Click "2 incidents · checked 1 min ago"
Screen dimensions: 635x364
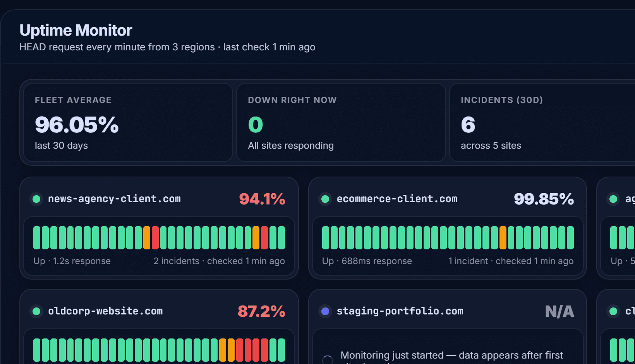pos(219,261)
